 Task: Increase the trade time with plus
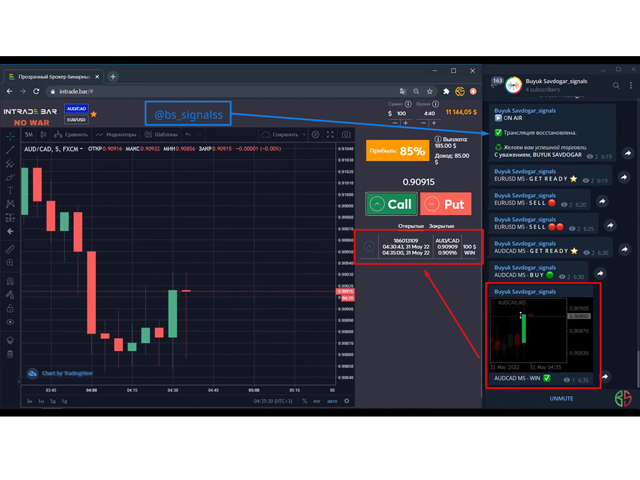click(434, 123)
